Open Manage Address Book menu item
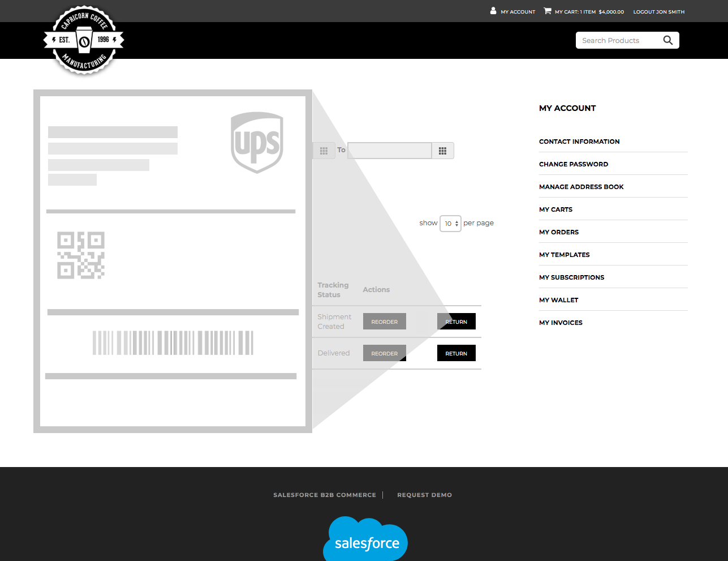 click(581, 187)
